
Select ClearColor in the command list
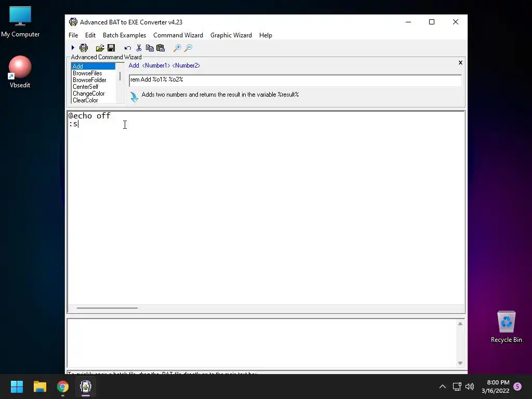94,100
